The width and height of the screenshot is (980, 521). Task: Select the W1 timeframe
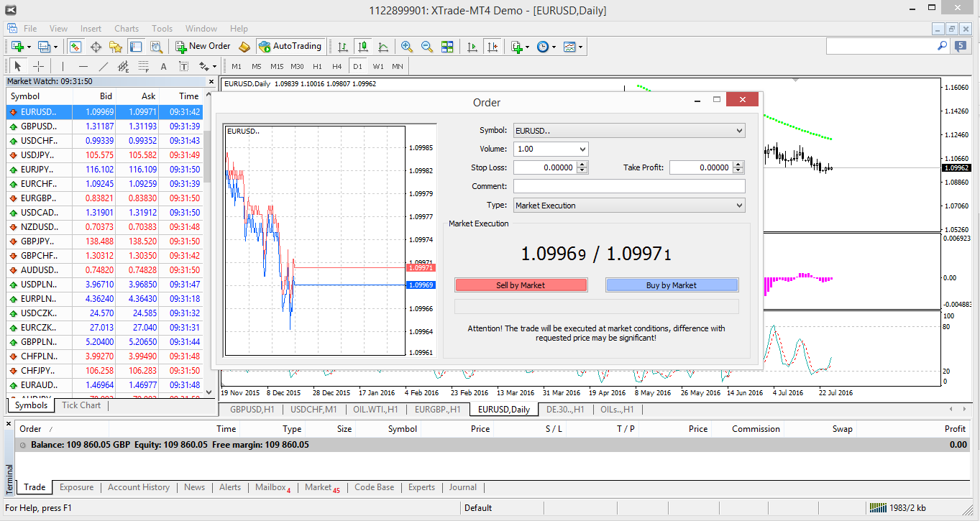point(378,67)
